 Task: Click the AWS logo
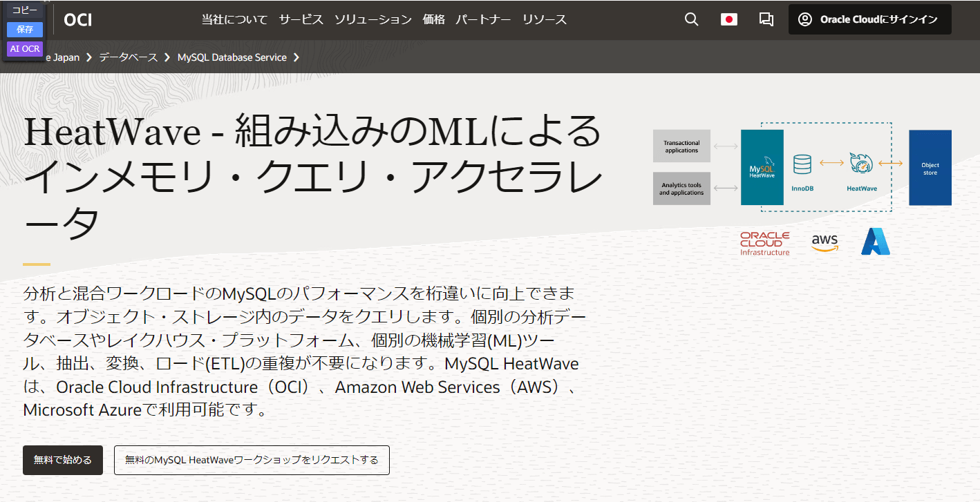(x=825, y=243)
